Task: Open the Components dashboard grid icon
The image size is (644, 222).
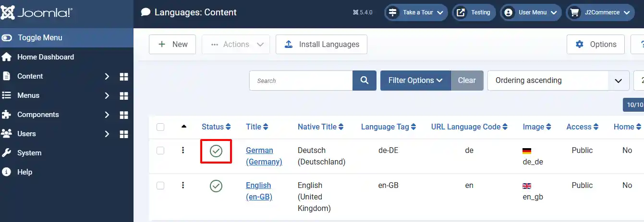Action: click(x=124, y=115)
